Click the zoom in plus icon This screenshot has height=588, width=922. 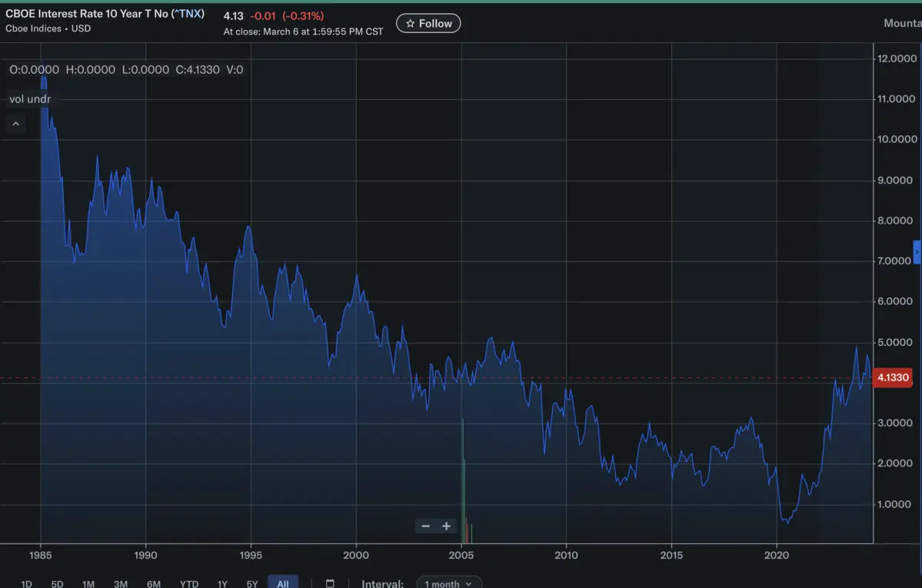point(446,527)
